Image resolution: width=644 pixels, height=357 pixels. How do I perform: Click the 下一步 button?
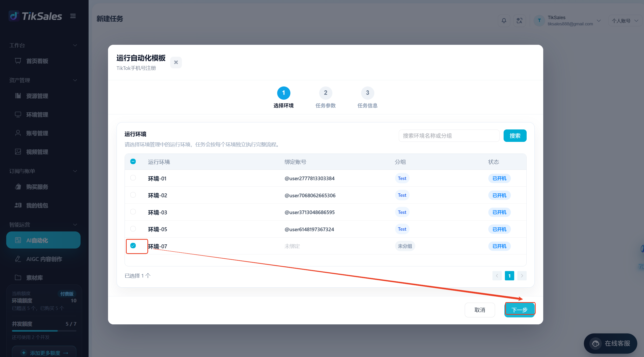click(x=520, y=310)
